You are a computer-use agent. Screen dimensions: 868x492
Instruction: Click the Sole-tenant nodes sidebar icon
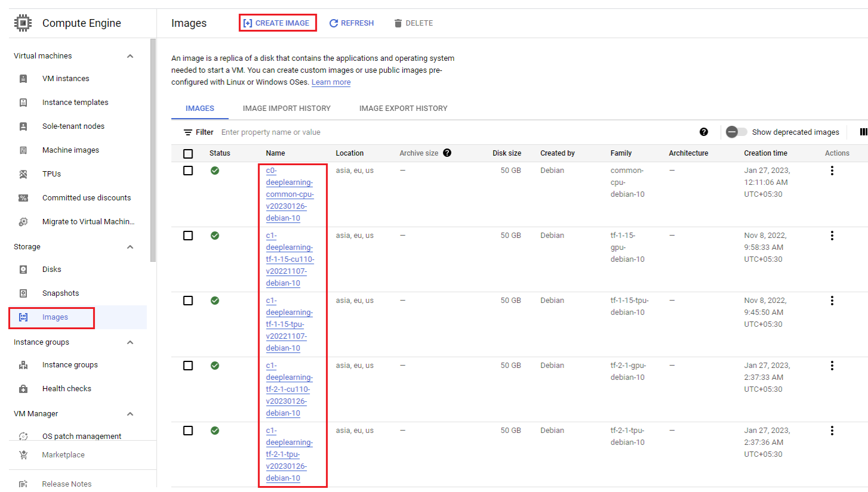pos(23,126)
